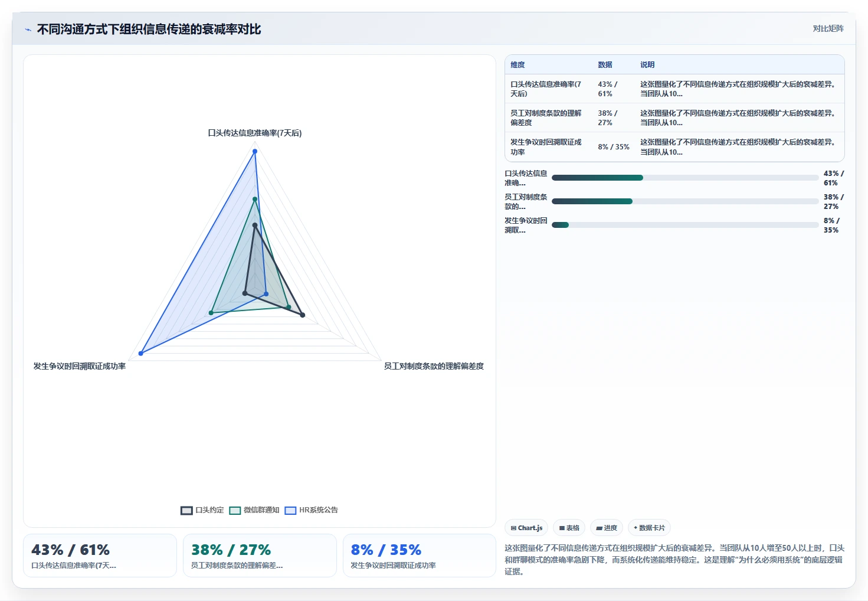
Task: Click the description paragraph below the tags
Action: (x=674, y=560)
